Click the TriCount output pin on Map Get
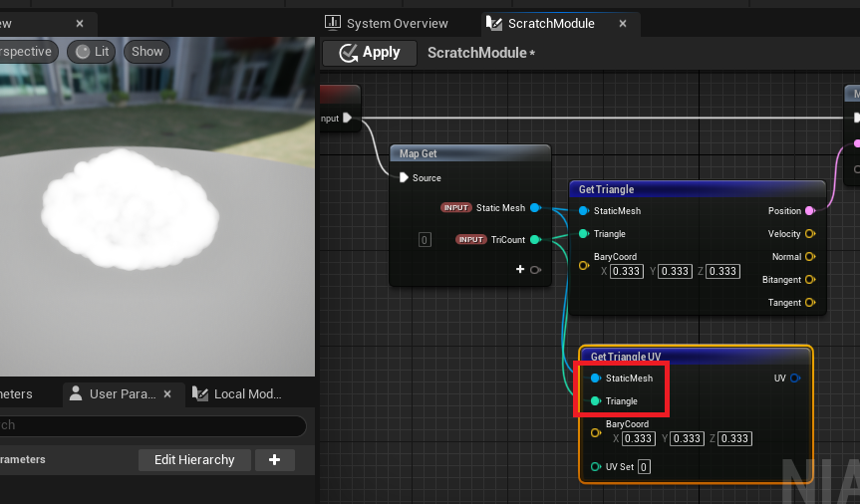This screenshot has height=504, width=860. (536, 240)
